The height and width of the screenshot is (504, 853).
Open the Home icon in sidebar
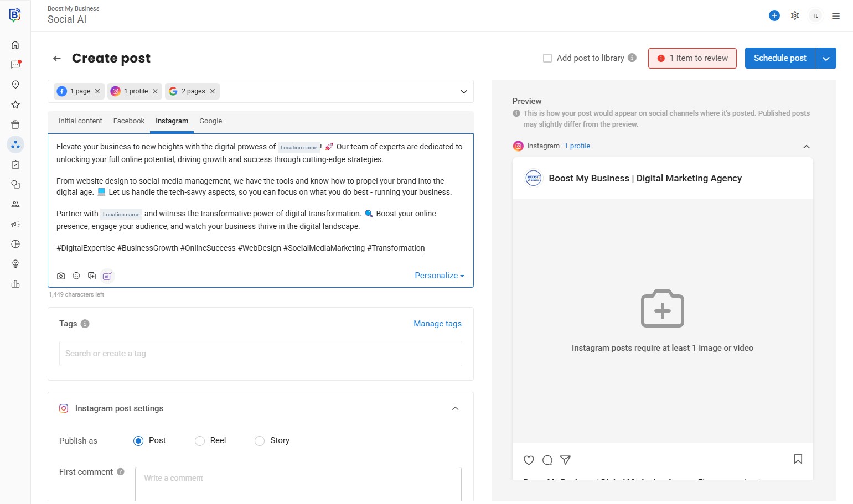tap(15, 45)
